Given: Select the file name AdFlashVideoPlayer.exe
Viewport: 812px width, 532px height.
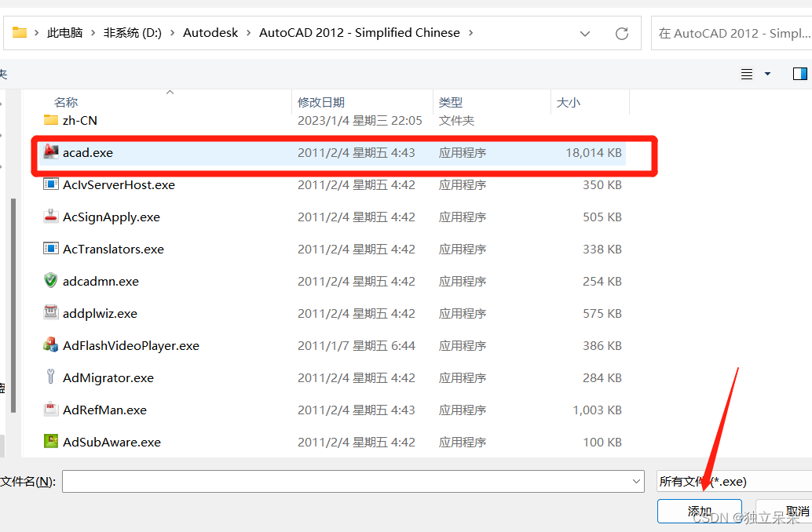Looking at the screenshot, I should pyautogui.click(x=131, y=345).
